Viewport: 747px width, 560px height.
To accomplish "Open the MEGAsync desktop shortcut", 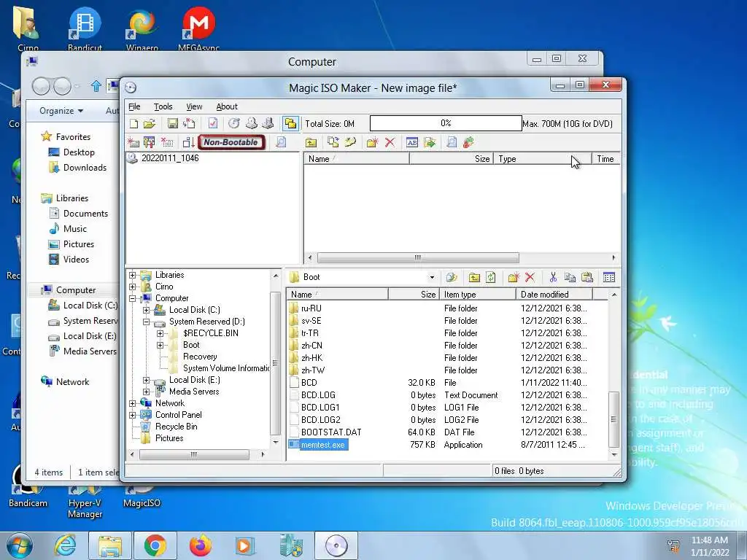I will [x=198, y=29].
